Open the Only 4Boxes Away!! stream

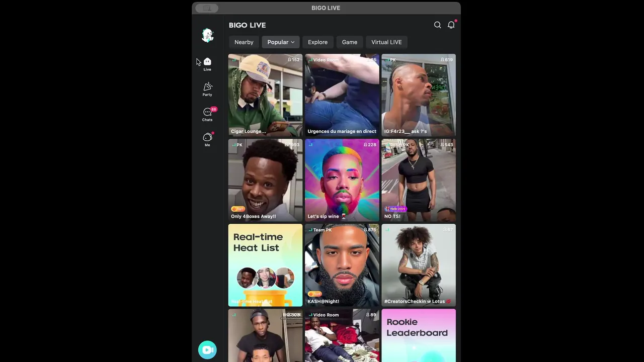point(266,180)
